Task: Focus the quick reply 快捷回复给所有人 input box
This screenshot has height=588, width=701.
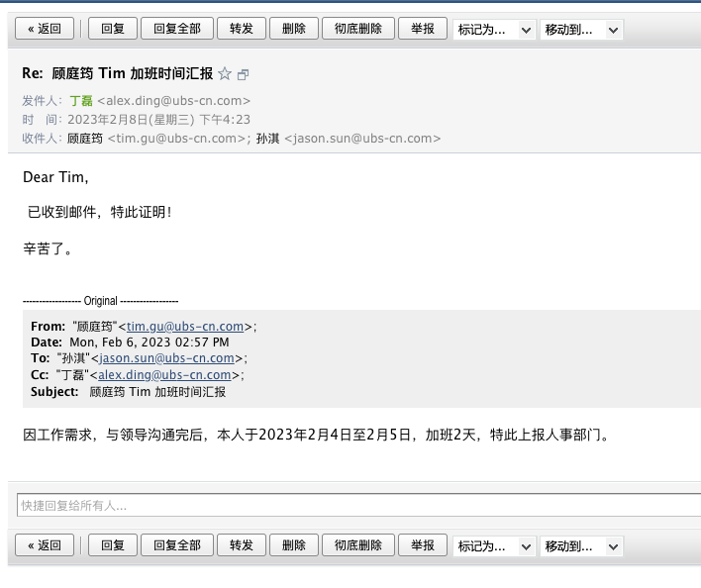Action: (x=356, y=505)
